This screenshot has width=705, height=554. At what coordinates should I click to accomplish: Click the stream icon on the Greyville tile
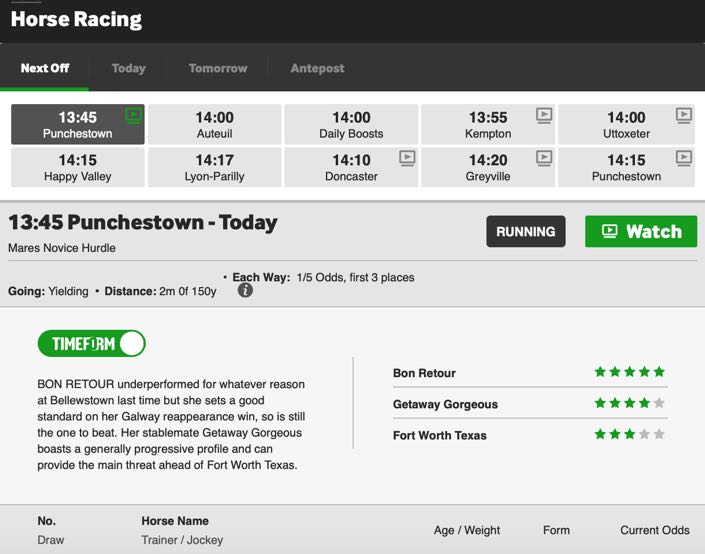544,158
